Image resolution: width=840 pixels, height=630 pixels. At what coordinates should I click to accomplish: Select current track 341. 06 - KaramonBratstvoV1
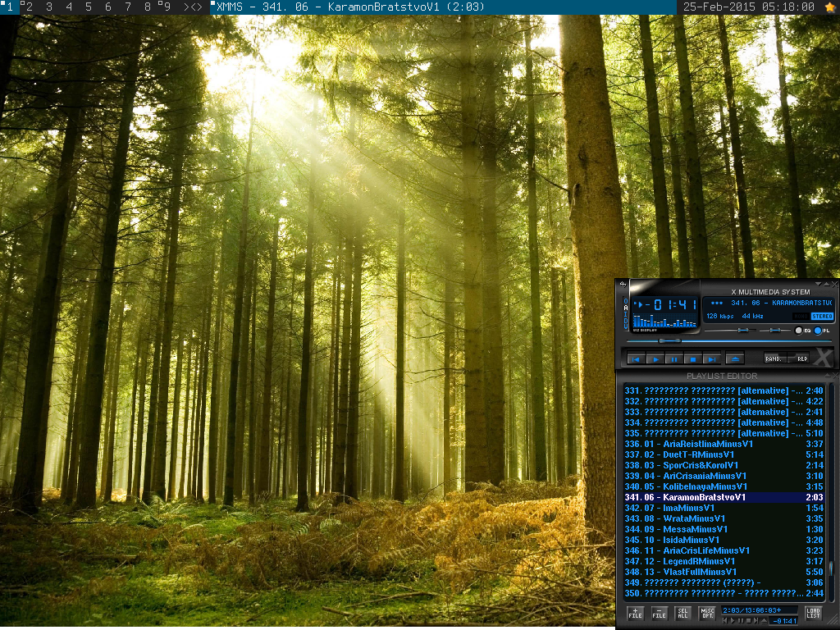724,497
